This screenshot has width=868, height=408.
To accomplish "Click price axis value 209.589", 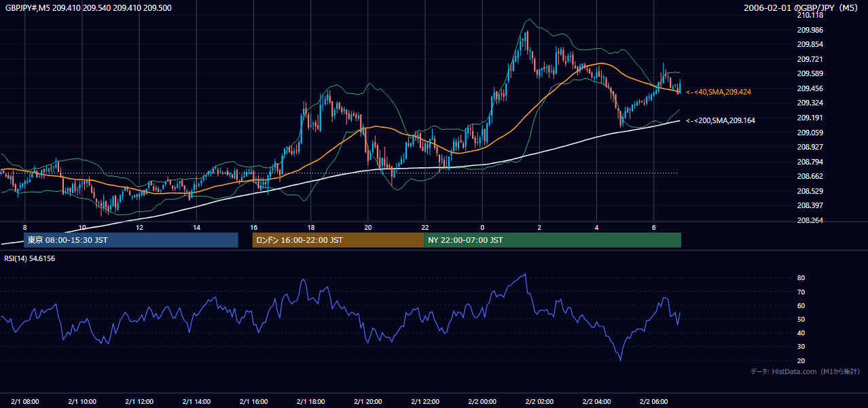I will click(x=810, y=73).
